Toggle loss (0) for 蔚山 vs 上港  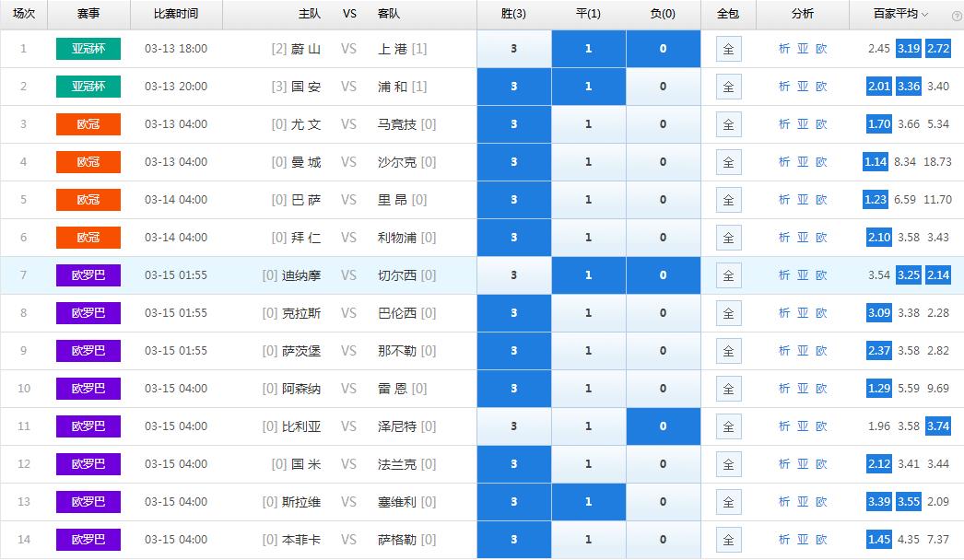coord(664,49)
